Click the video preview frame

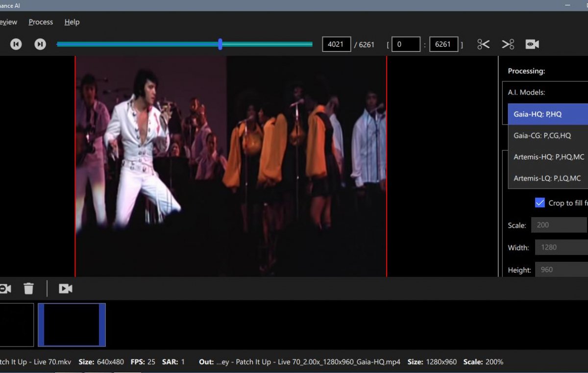coord(231,167)
